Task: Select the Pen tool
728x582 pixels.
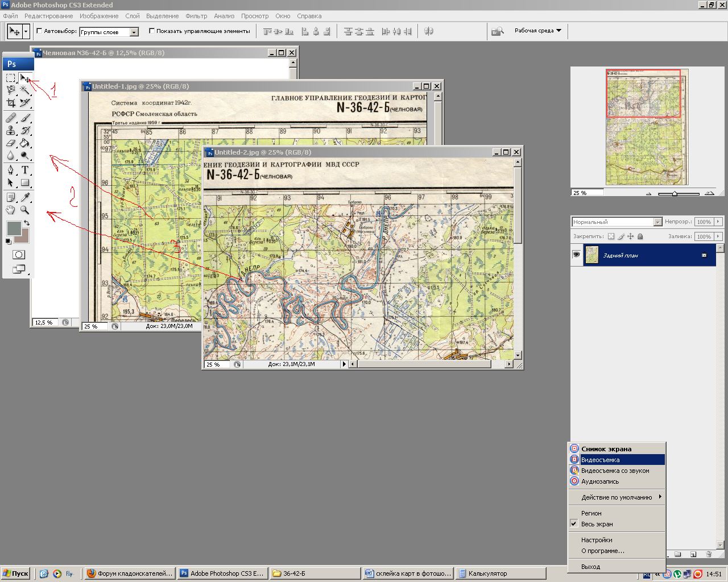Action: tap(11, 171)
